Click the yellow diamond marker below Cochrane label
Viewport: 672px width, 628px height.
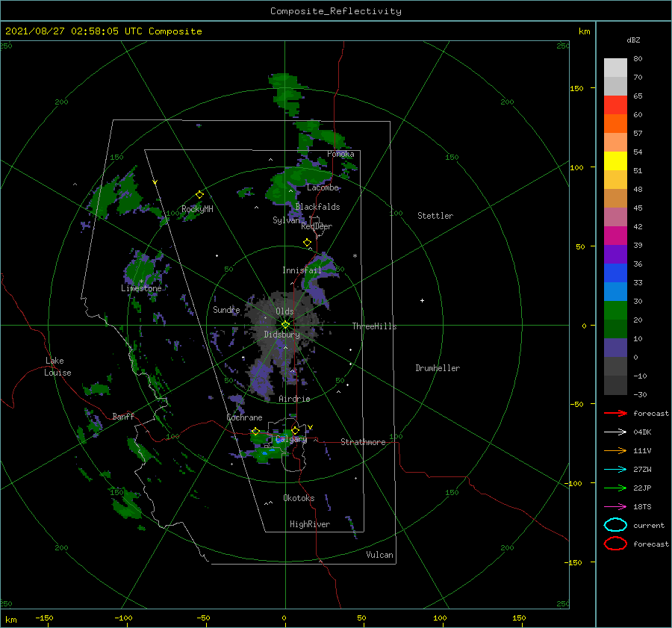tap(255, 431)
